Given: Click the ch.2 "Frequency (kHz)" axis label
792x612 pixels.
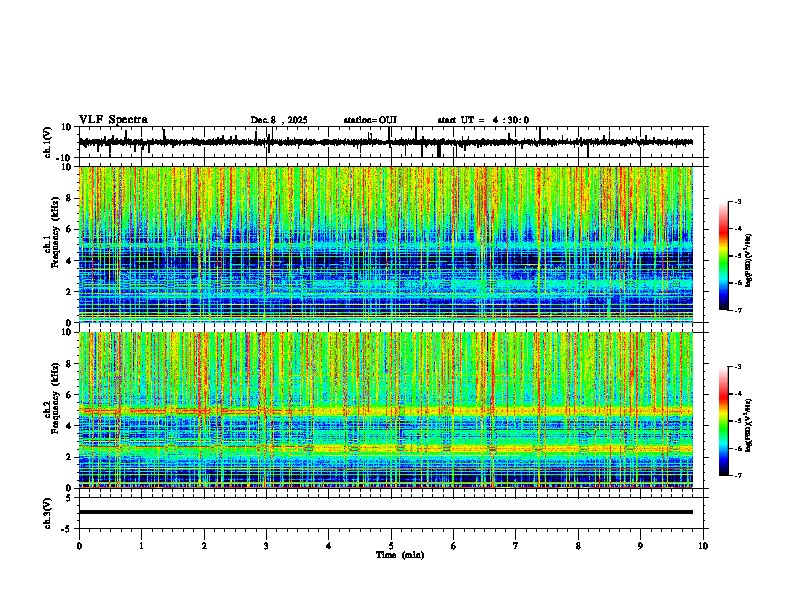Looking at the screenshot, I should pos(55,398).
